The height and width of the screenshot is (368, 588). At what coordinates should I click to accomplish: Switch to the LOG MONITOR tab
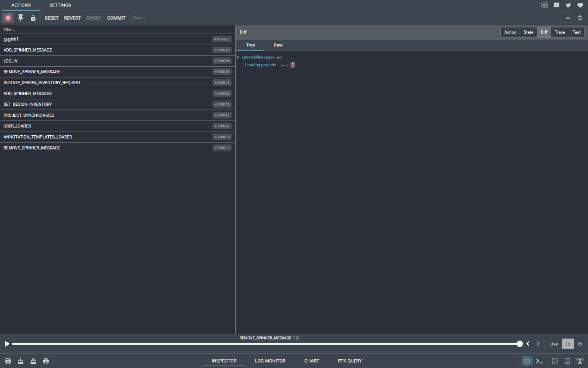click(271, 361)
